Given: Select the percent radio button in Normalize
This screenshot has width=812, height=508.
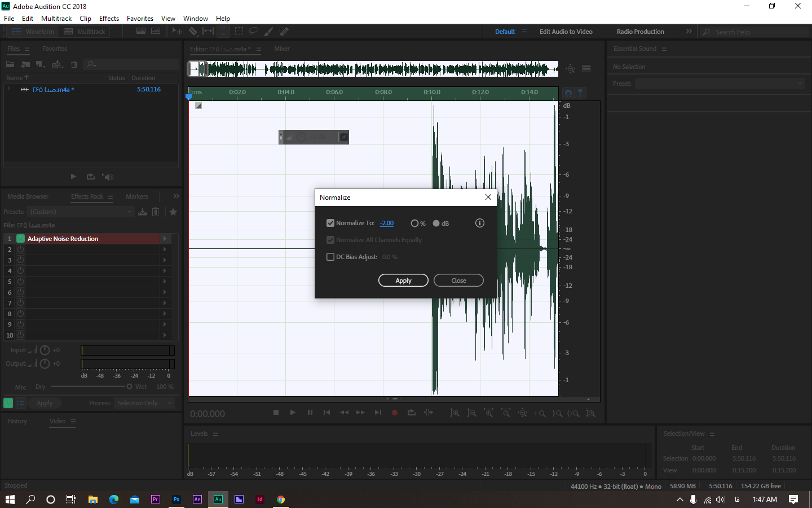Looking at the screenshot, I should [x=414, y=224].
